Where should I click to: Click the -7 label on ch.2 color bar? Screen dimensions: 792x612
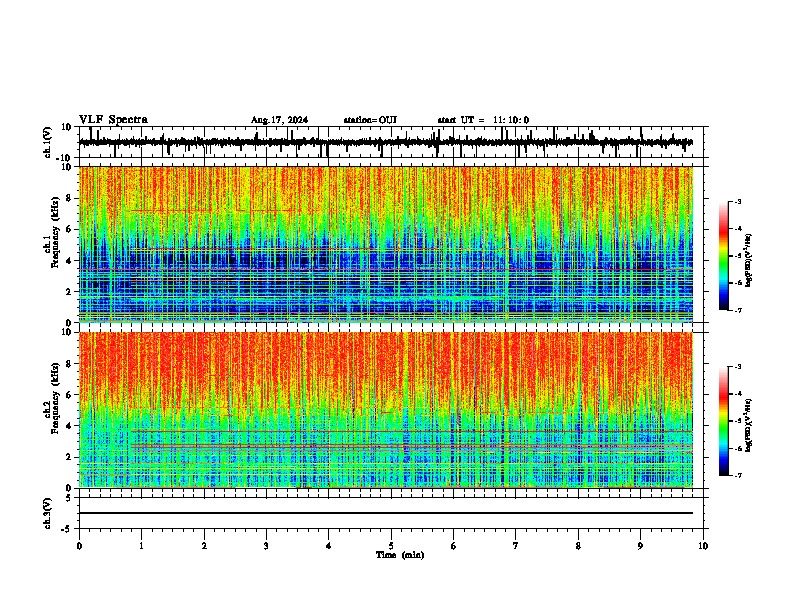[x=738, y=476]
